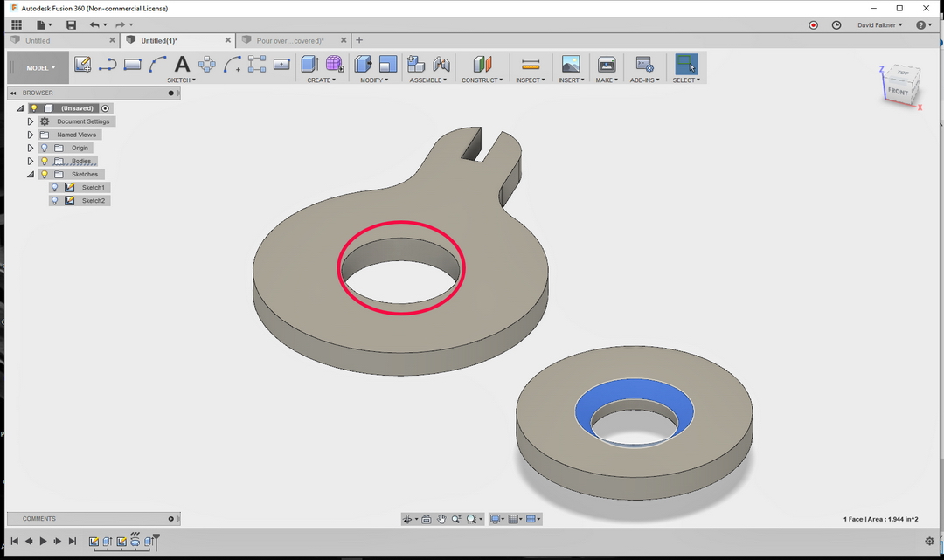The image size is (944, 560).
Task: Hide the Bodies folder
Action: pyautogui.click(x=45, y=161)
